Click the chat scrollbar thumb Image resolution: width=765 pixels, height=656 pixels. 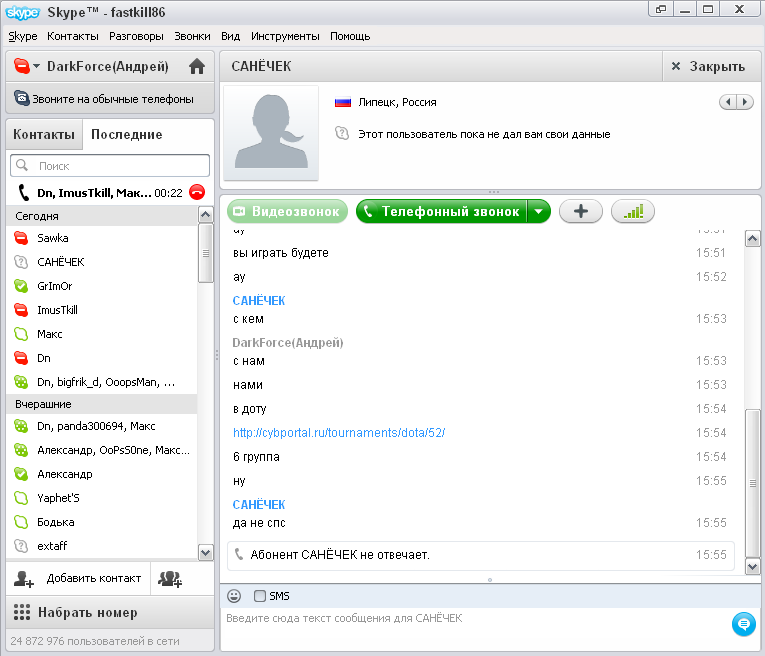(752, 483)
